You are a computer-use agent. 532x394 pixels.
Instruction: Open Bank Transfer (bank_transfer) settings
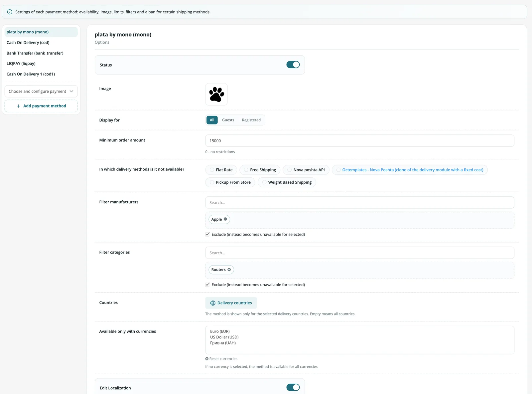tap(41, 53)
